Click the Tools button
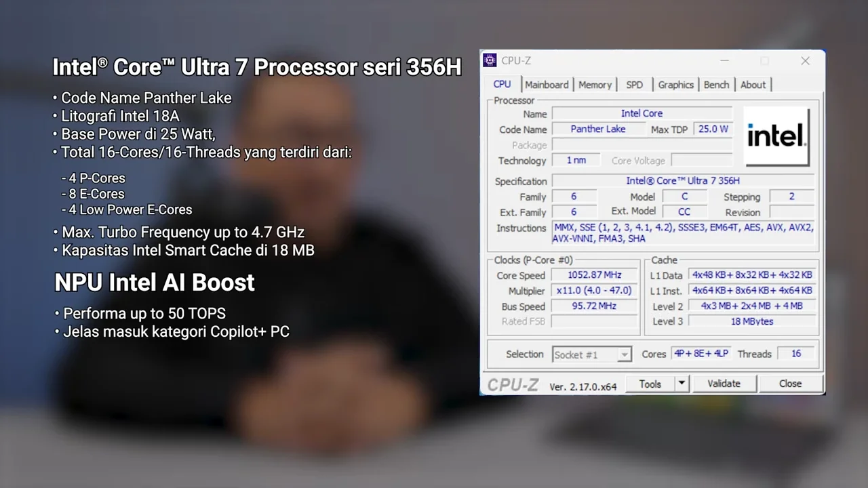The image size is (868, 488). 650,384
